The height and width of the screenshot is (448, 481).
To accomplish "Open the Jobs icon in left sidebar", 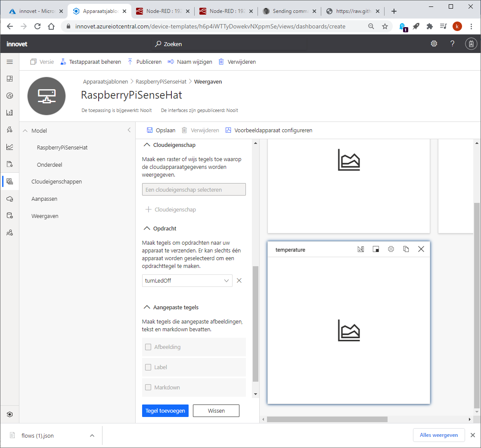I will 10,164.
